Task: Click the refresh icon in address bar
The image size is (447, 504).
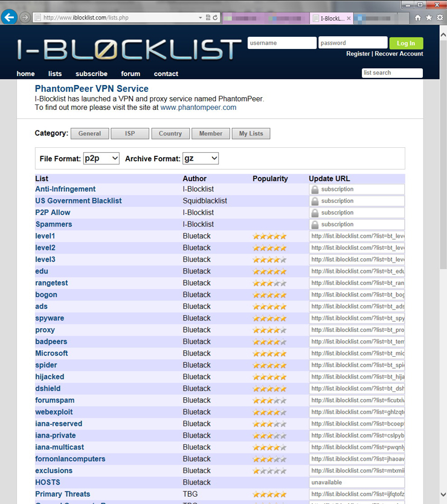Action: coord(215,18)
